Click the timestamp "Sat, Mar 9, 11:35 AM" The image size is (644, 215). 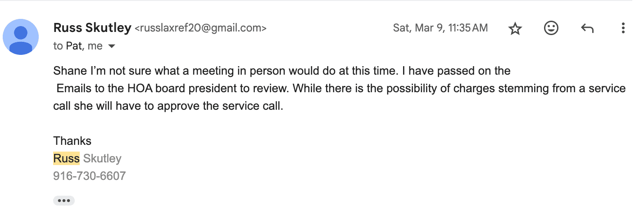point(440,28)
